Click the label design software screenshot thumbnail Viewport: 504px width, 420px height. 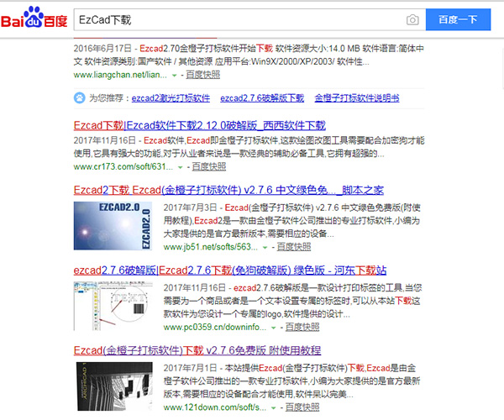click(x=113, y=307)
